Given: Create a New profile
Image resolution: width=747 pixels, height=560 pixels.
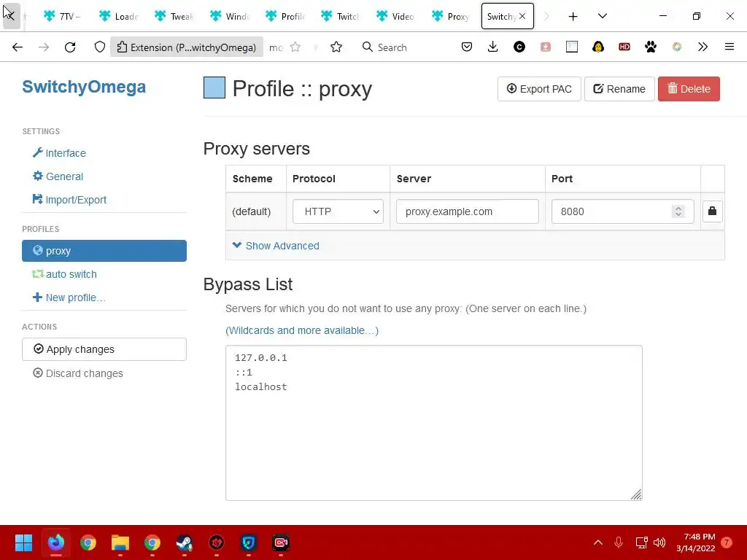Looking at the screenshot, I should pyautogui.click(x=69, y=297).
